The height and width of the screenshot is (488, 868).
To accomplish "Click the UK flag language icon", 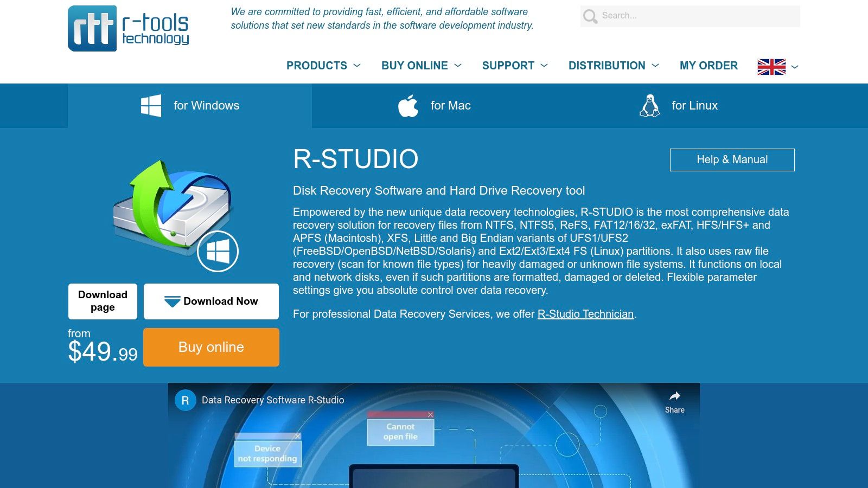I will click(771, 67).
